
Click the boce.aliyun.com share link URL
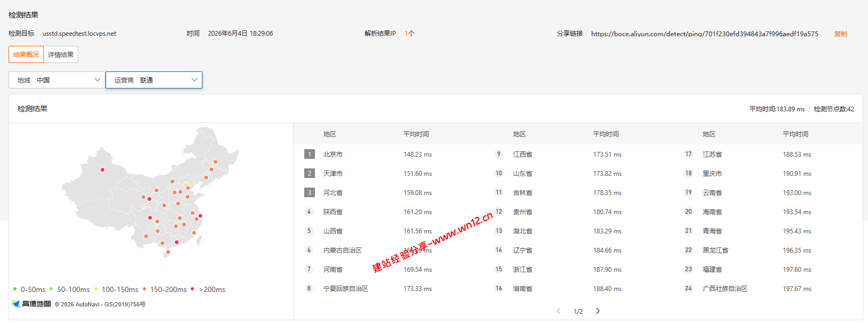pyautogui.click(x=704, y=34)
